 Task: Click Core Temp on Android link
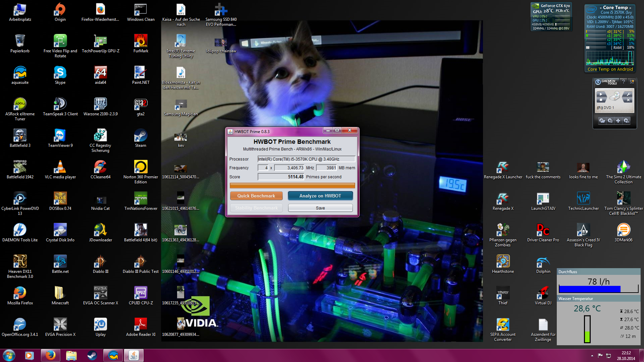(610, 69)
